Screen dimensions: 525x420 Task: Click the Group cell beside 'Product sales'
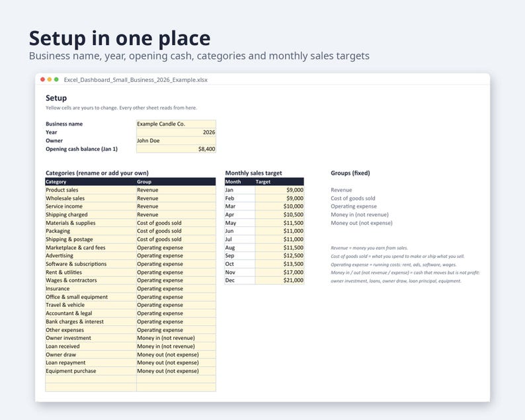(x=176, y=190)
